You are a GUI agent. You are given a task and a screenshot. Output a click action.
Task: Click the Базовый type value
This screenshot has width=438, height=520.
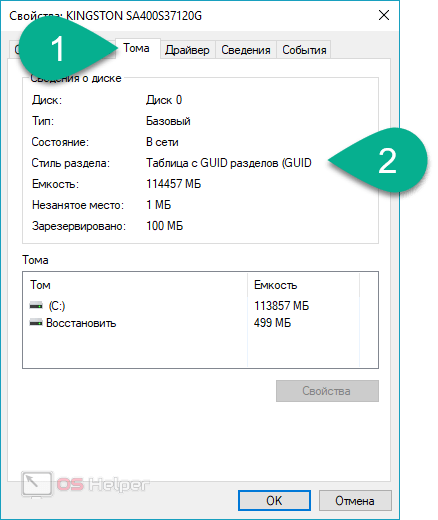tap(168, 121)
